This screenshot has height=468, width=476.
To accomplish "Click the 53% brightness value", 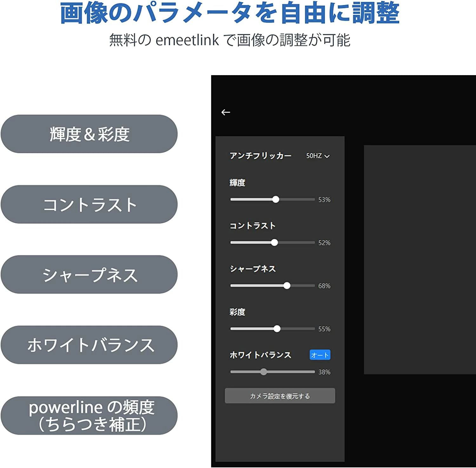I will (x=324, y=200).
